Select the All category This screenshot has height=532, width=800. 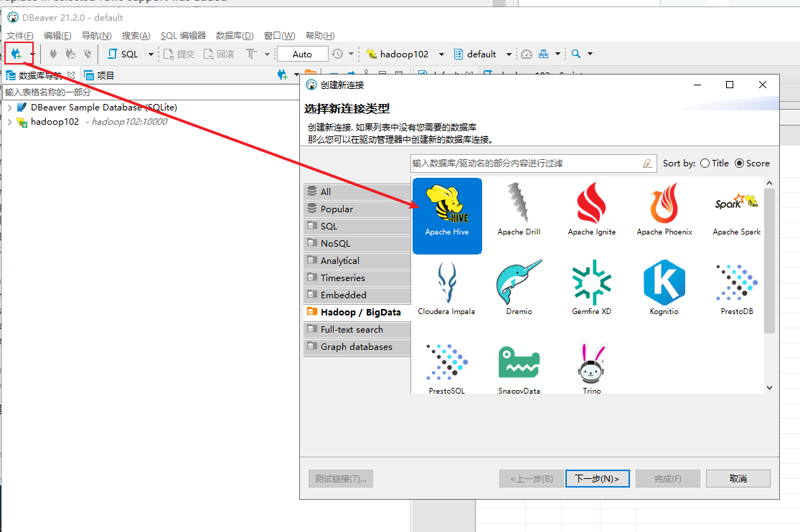357,191
